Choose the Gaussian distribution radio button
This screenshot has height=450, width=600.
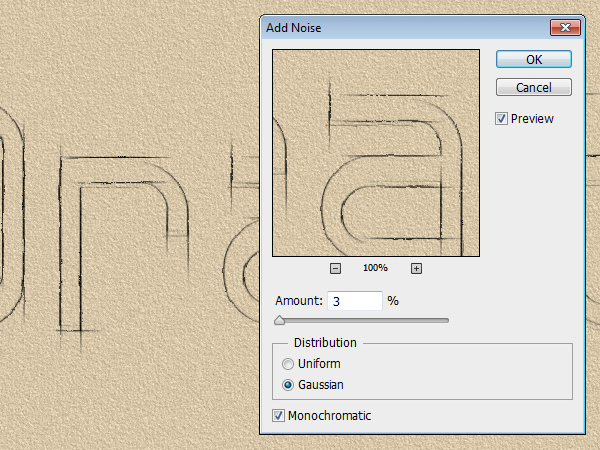tap(289, 384)
